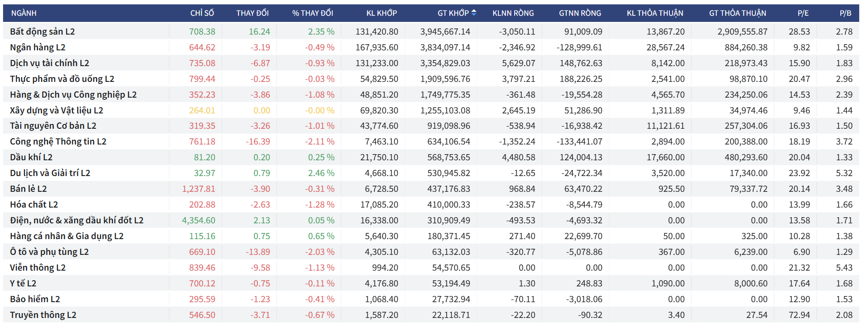The width and height of the screenshot is (868, 328).
Task: Click Du lịch và Giải trí L2
Action: 50,173
